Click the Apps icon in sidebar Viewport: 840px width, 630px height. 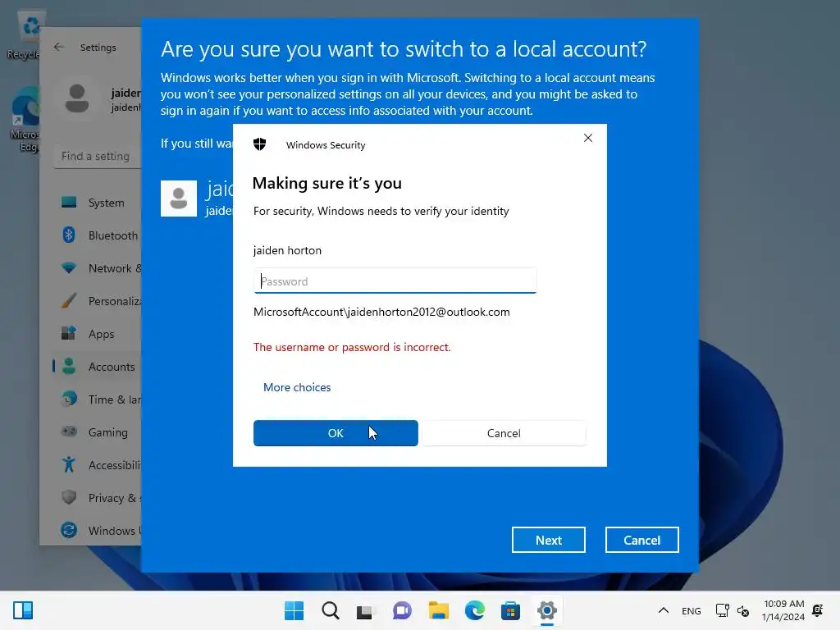[x=69, y=333]
